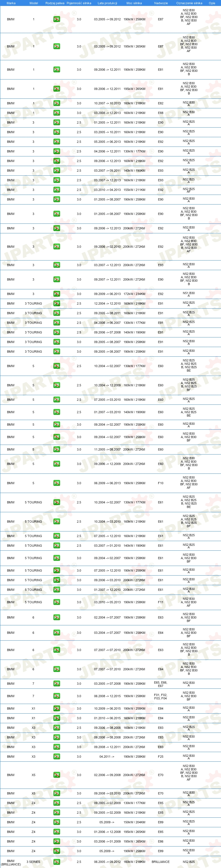
Task: Click fuel icon in BMW 6 03.2004 -> 07.2007 row
Action: pos(57,632)
